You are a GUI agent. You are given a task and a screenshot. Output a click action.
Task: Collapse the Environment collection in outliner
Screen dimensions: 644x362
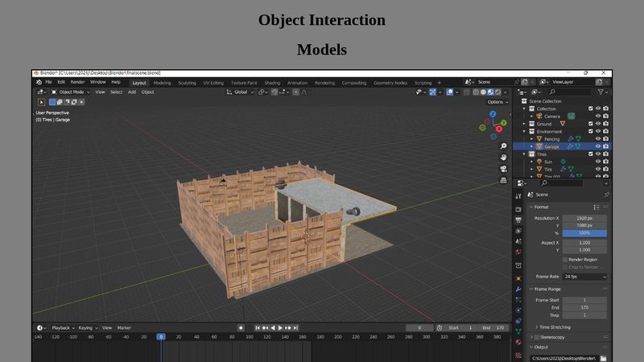click(524, 131)
